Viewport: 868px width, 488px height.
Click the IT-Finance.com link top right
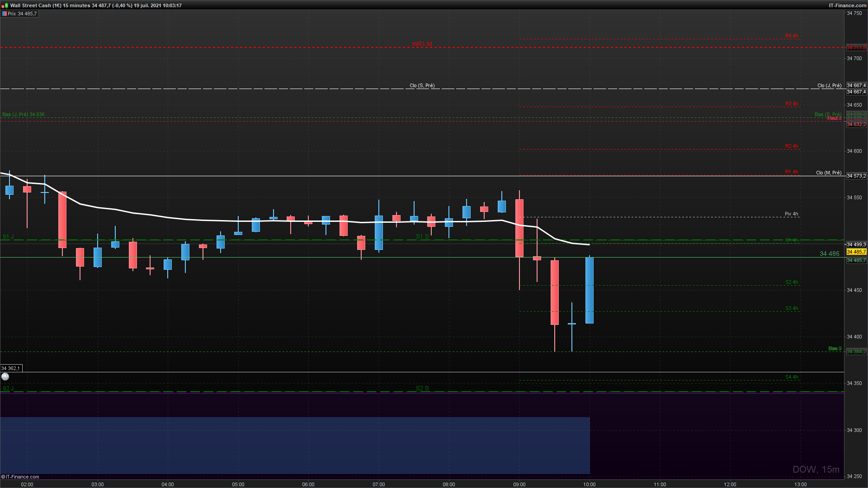pos(847,5)
